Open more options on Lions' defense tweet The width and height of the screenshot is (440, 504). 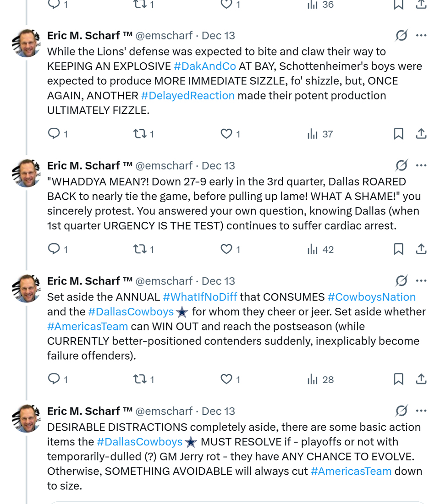(421, 36)
